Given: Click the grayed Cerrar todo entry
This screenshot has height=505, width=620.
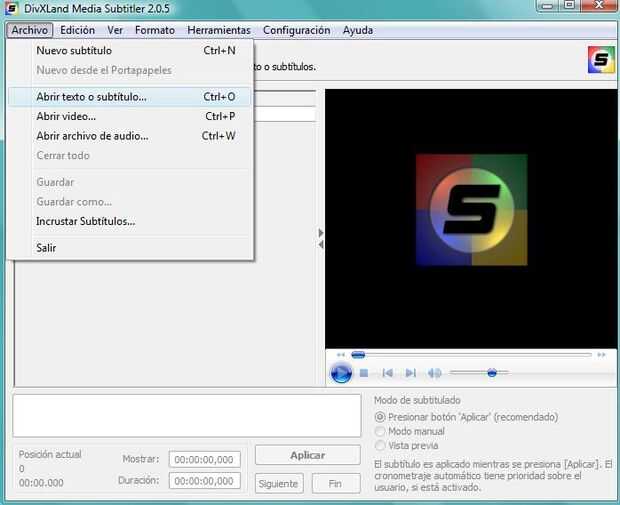Looking at the screenshot, I should 130,155.
